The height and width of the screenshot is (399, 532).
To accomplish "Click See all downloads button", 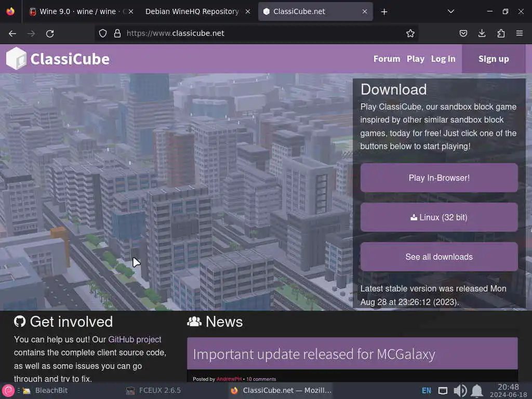I will click(439, 257).
